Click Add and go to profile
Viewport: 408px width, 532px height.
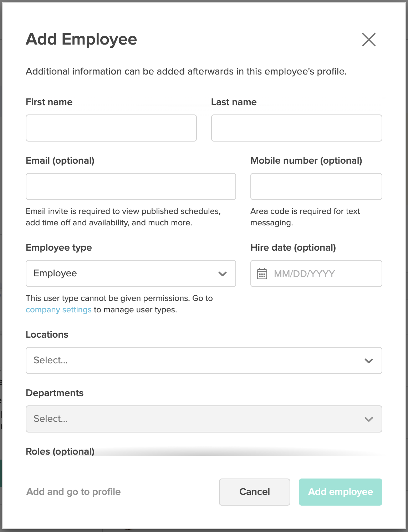coord(73,492)
